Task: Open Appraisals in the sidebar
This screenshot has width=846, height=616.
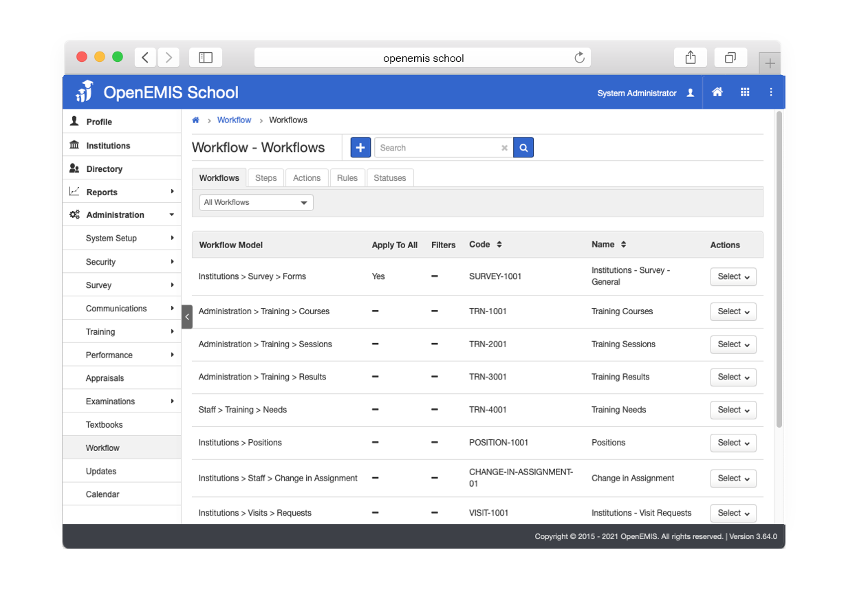Action: pos(122,378)
